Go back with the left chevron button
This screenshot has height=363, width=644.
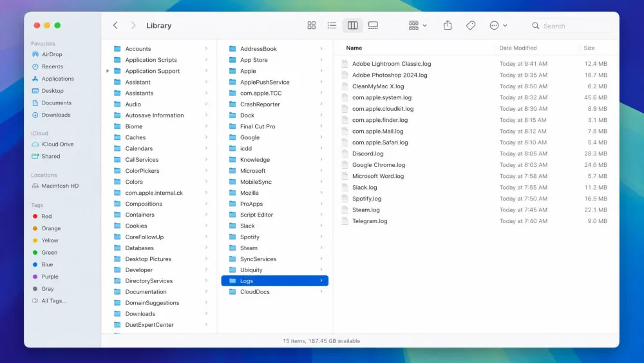click(x=115, y=26)
